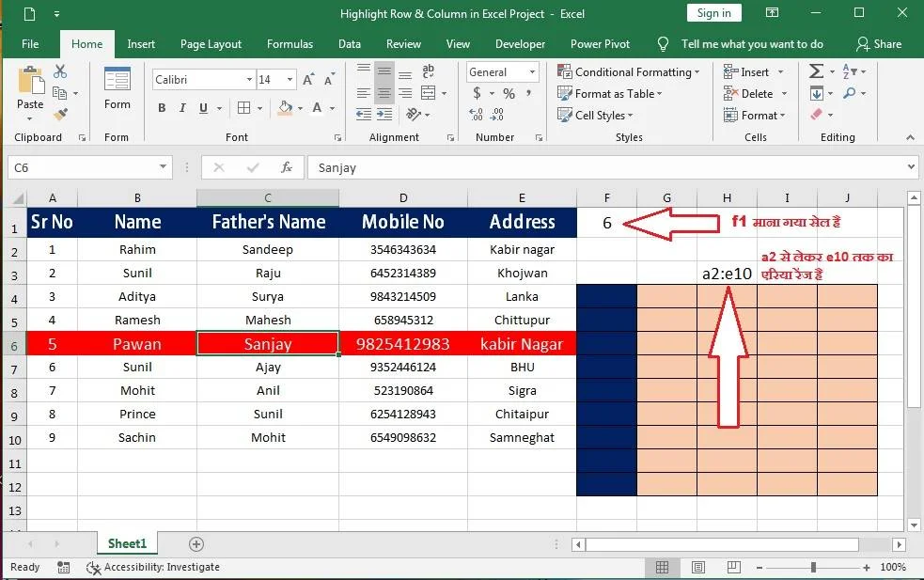Screen dimensions: 924x580
Task: Click the Share button
Action: tap(879, 44)
